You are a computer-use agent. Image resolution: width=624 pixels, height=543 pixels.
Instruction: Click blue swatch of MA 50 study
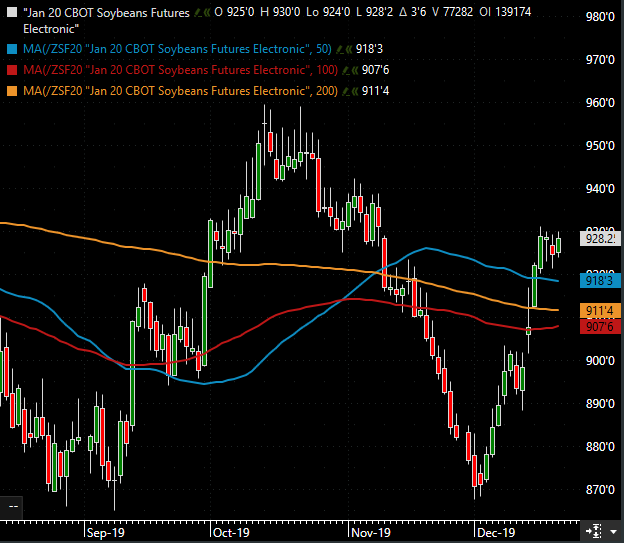coord(12,49)
